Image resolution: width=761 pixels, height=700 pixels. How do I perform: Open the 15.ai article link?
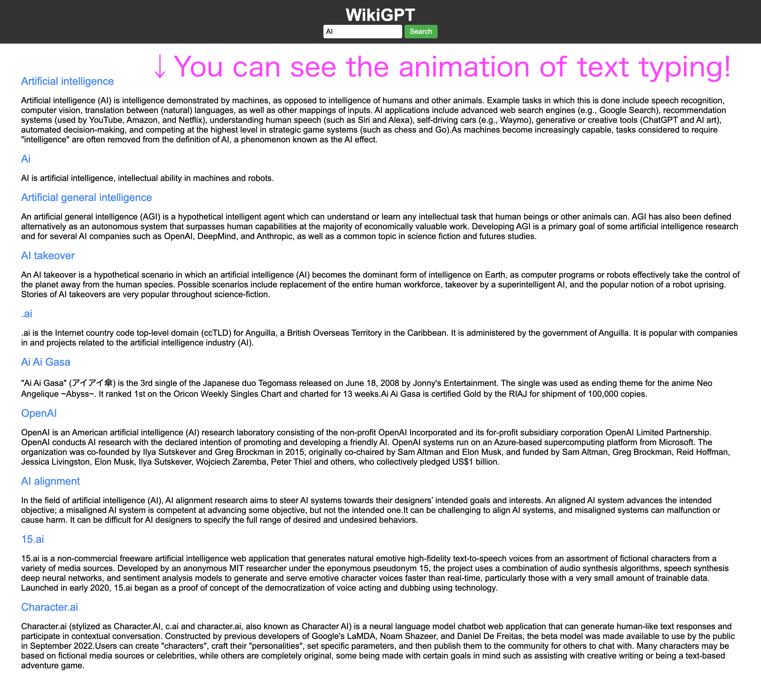coord(33,539)
